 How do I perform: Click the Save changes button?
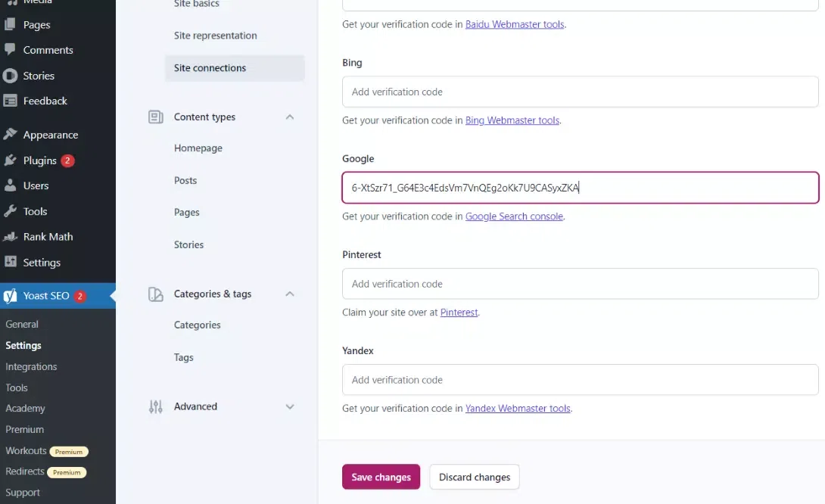tap(381, 477)
